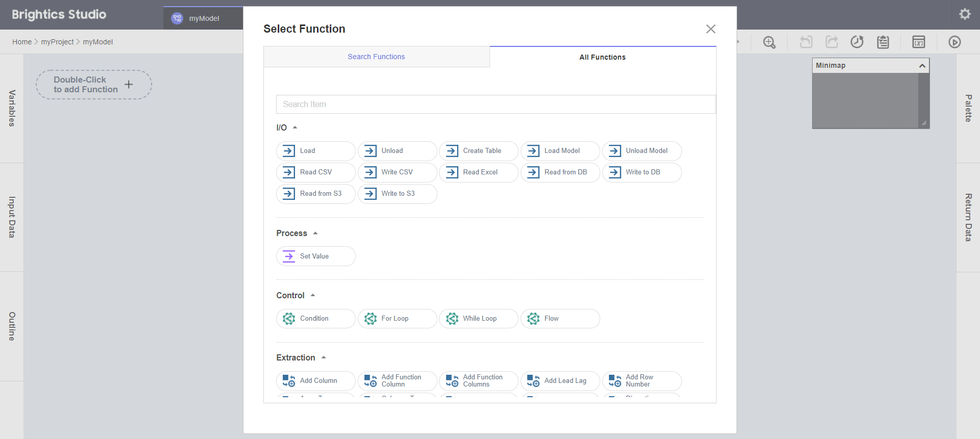The image size is (980, 439).
Task: Click the Flow control icon
Action: click(533, 319)
